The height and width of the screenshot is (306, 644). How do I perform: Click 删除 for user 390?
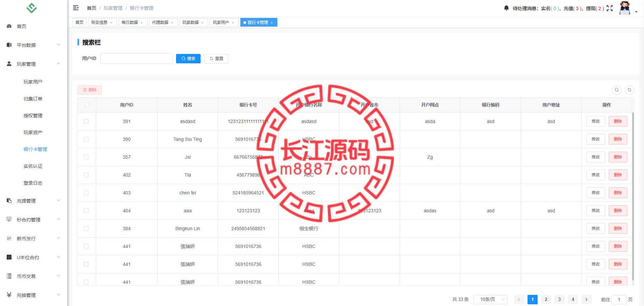[x=618, y=139]
